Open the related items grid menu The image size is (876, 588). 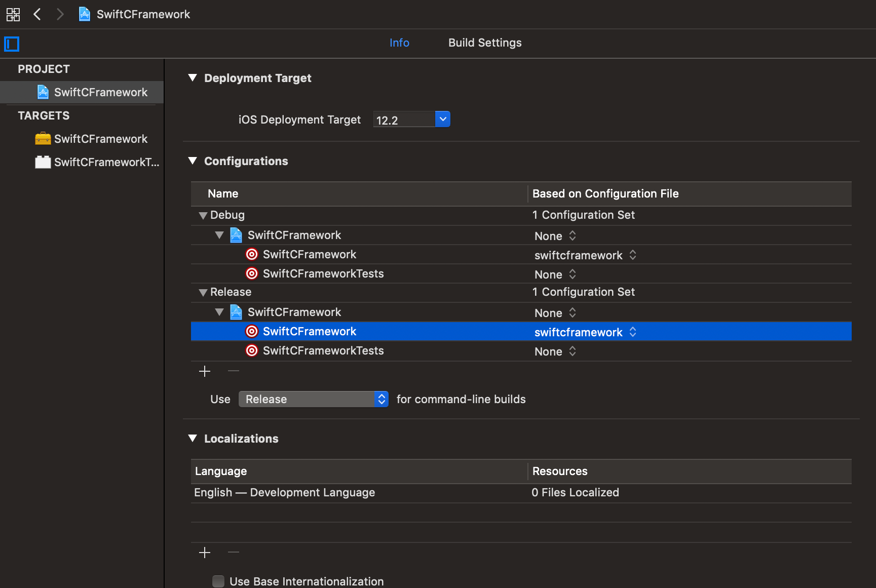(13, 14)
